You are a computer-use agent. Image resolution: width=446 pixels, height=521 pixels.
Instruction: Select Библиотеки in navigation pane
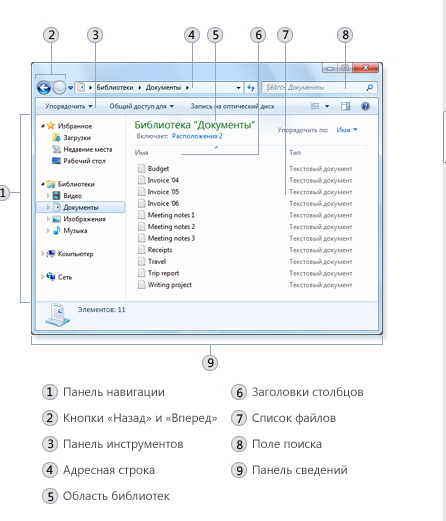[x=76, y=184]
